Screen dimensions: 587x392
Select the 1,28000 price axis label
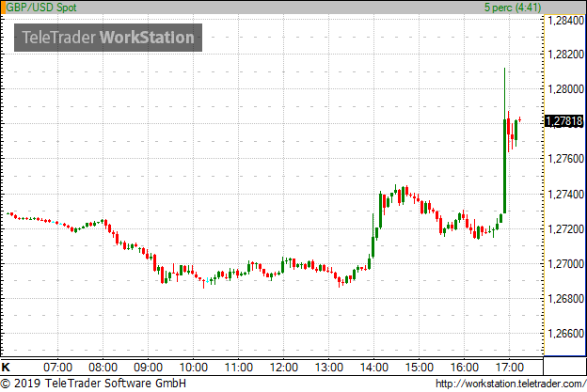565,89
